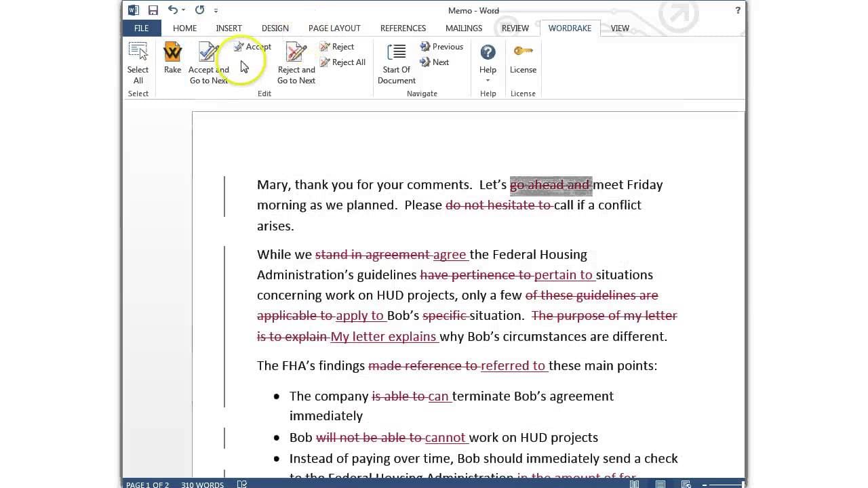868x488 pixels.
Task: Switch to Read Mode view icon
Action: click(634, 484)
